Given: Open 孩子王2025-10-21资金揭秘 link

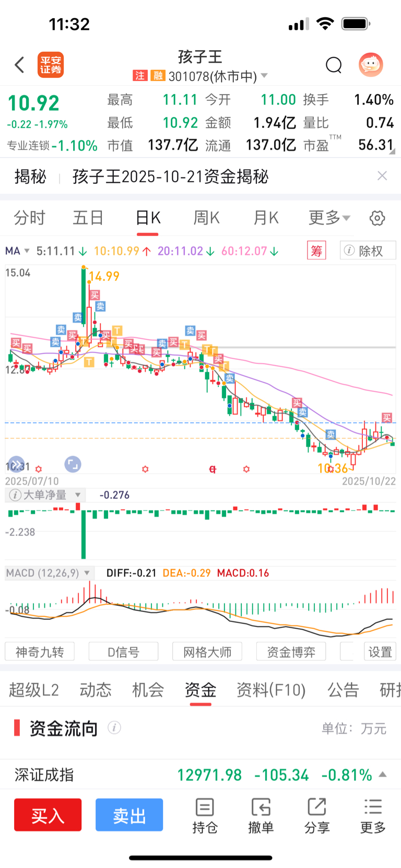Looking at the screenshot, I should 170,177.
